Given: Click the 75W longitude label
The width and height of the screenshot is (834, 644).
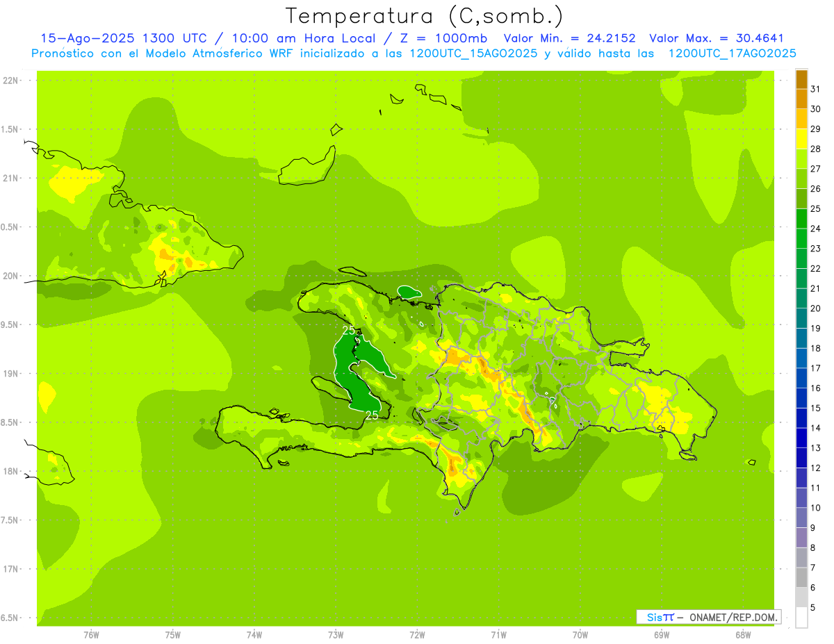Looking at the screenshot, I should click(173, 634).
